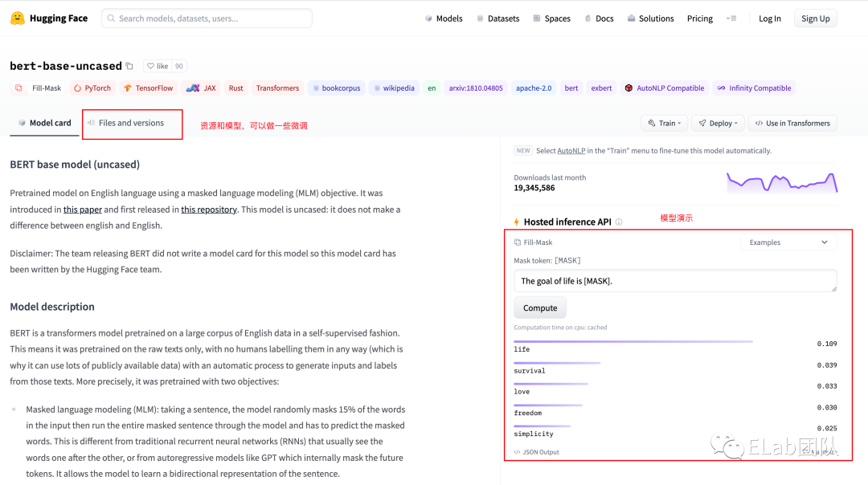Click the 19,345,586 downloads count
This screenshot has width=868, height=485.
534,188
